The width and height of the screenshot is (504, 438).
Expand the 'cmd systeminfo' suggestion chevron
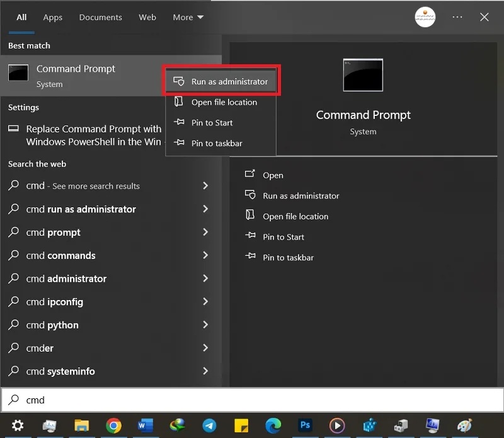coord(205,371)
